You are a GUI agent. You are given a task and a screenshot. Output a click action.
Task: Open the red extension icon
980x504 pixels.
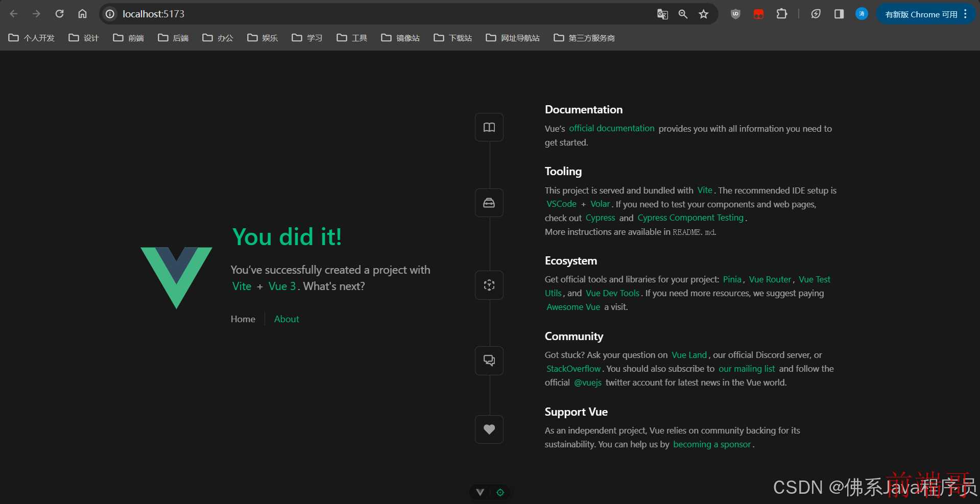point(758,14)
